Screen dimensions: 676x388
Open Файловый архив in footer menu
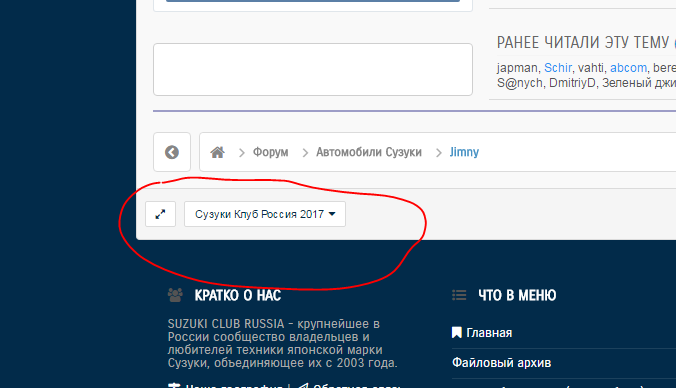click(x=501, y=363)
